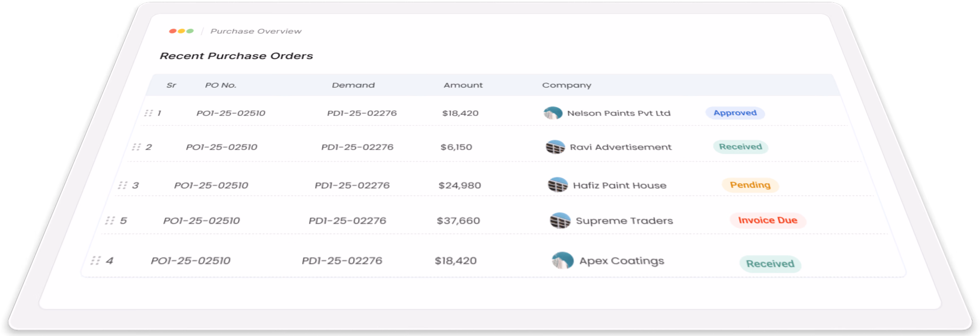
Task: Click the Approved status badge
Action: click(735, 113)
